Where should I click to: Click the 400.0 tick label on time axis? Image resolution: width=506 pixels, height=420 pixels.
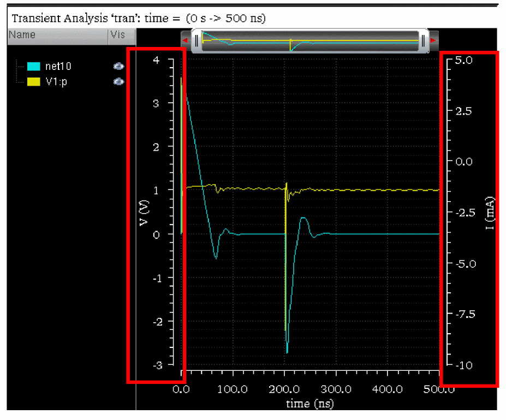pos(387,389)
